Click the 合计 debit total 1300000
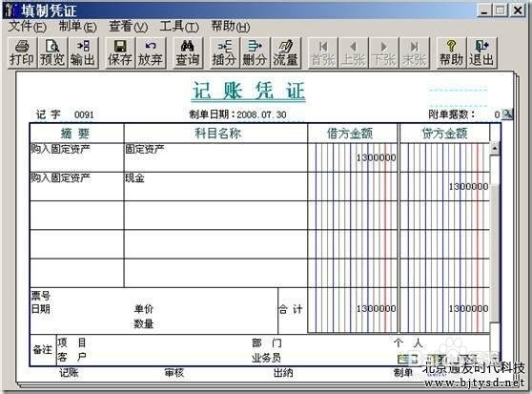Screen dimensions: 532x394 [x=376, y=309]
